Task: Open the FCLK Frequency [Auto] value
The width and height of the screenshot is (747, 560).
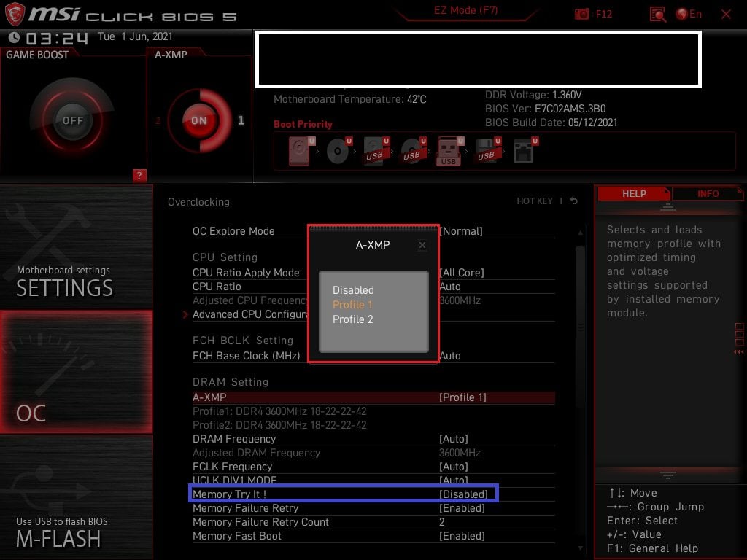Action: pyautogui.click(x=454, y=467)
